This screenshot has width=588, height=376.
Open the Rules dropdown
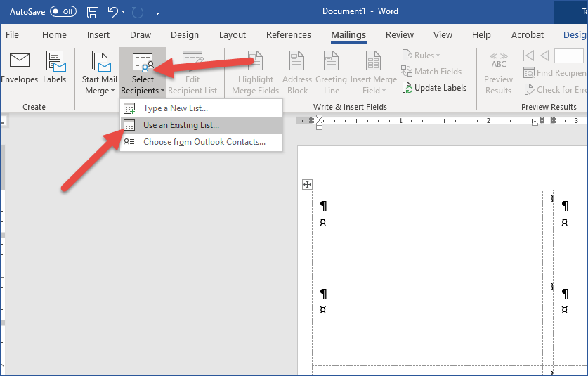421,55
